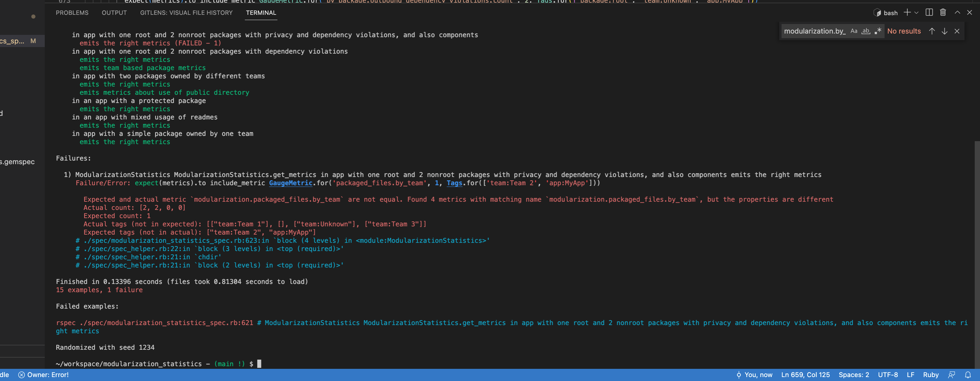The height and width of the screenshot is (381, 980).
Task: Click the commit icon beside 'You, now'
Action: click(x=738, y=375)
